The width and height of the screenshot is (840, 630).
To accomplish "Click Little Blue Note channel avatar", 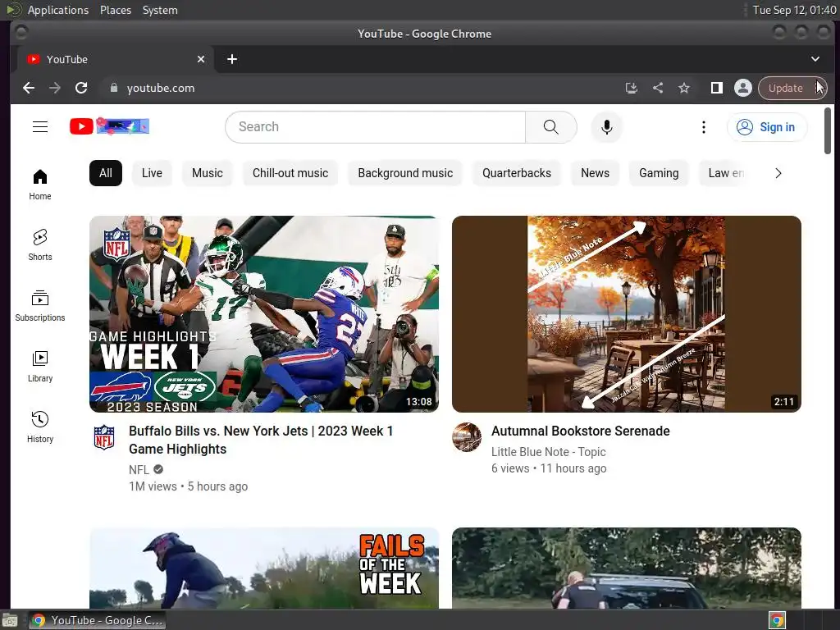I will pyautogui.click(x=467, y=437).
